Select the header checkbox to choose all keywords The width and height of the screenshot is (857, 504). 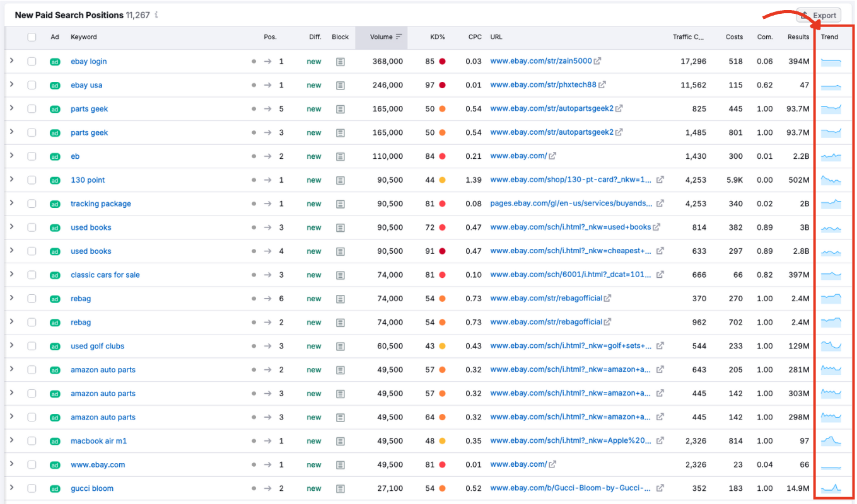tap(32, 37)
